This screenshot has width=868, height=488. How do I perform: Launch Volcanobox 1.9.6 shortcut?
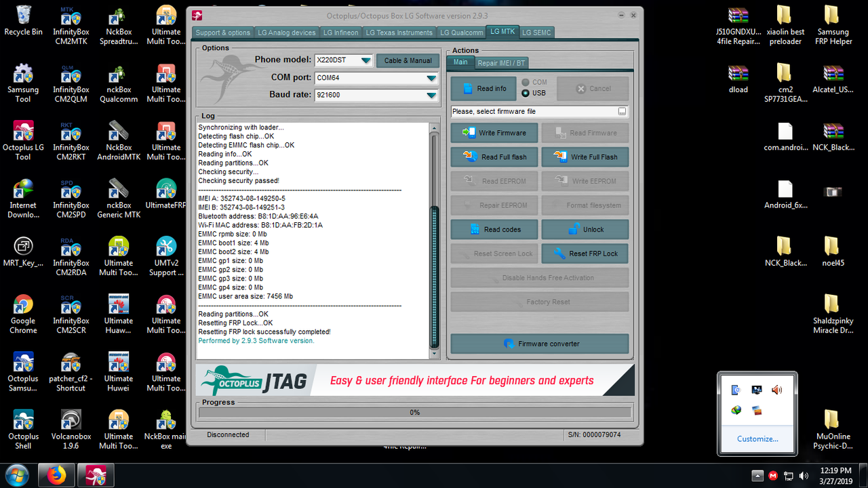tap(71, 430)
